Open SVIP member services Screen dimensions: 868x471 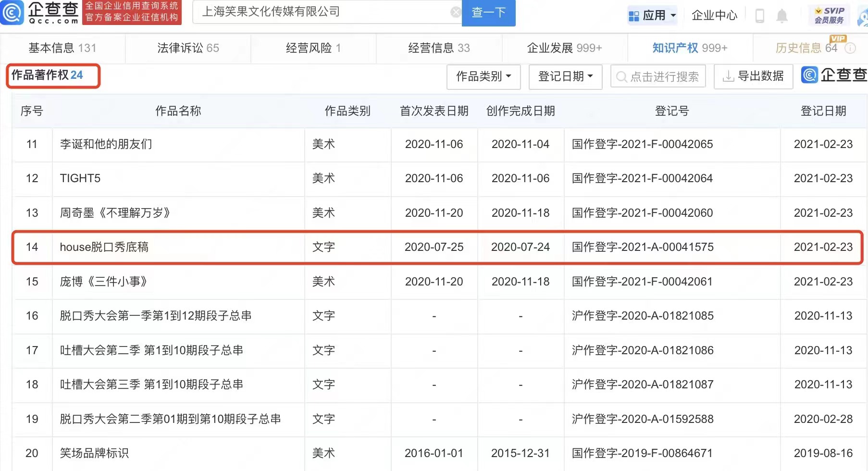[830, 15]
